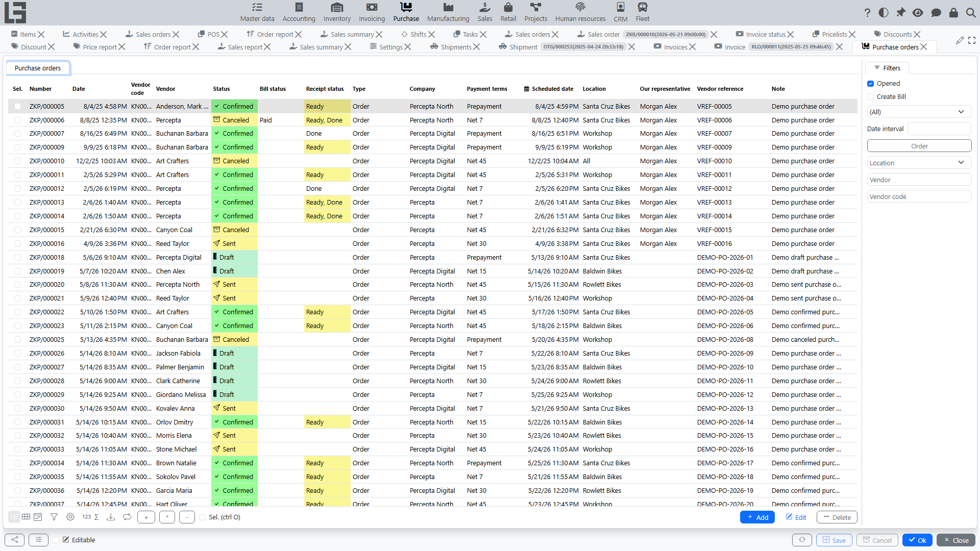Image resolution: width=980 pixels, height=551 pixels.
Task: Open the Location filter dropdown
Action: (x=919, y=163)
